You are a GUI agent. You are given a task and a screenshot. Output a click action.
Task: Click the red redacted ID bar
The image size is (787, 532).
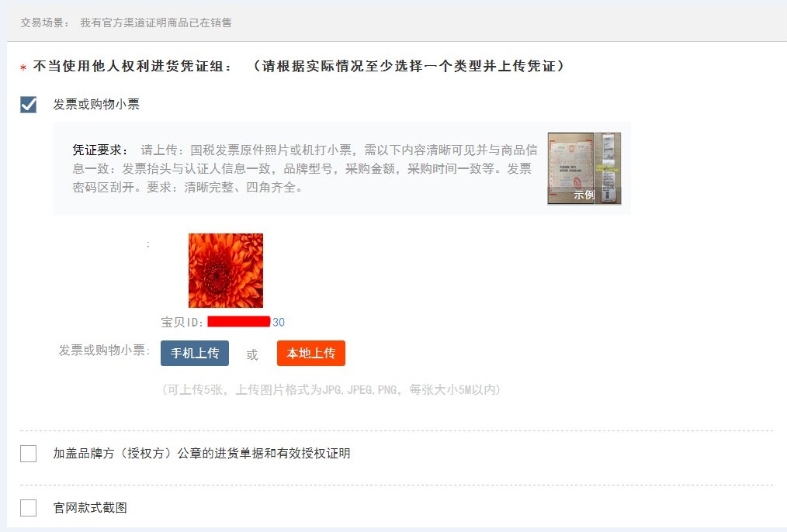(239, 321)
